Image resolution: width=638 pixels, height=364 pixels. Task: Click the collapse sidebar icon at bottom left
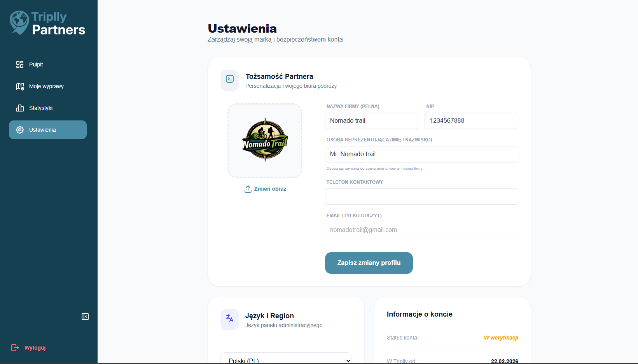click(x=85, y=317)
